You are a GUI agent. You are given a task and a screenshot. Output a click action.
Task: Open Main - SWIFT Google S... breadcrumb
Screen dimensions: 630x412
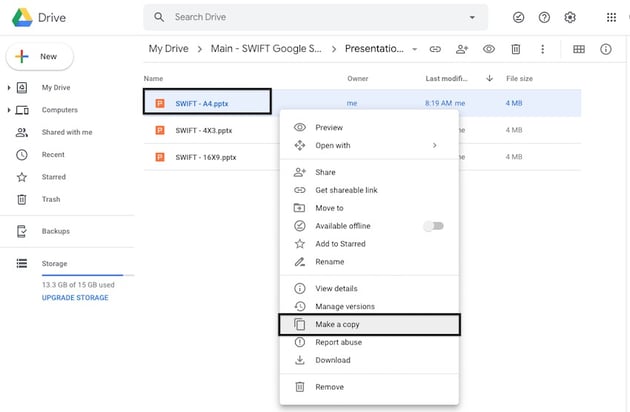coord(266,49)
